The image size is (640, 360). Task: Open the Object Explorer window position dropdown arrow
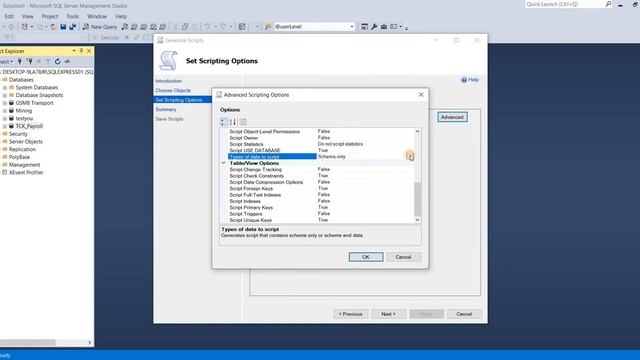(x=74, y=51)
